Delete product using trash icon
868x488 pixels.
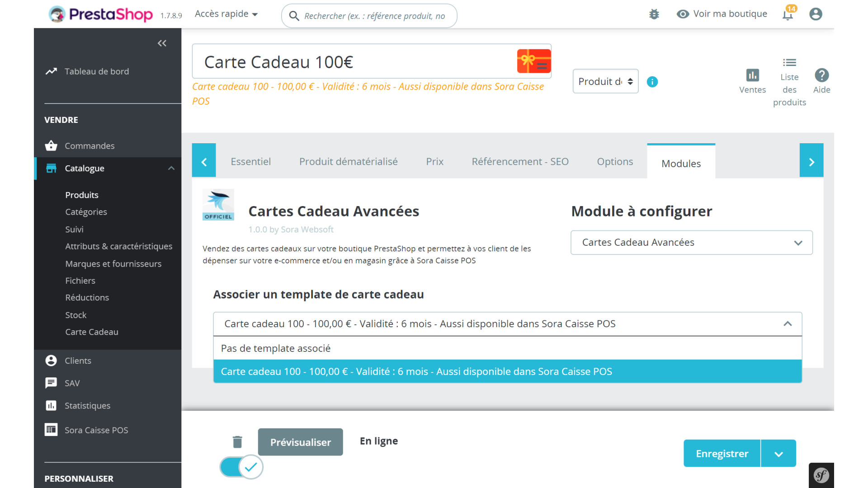(237, 441)
